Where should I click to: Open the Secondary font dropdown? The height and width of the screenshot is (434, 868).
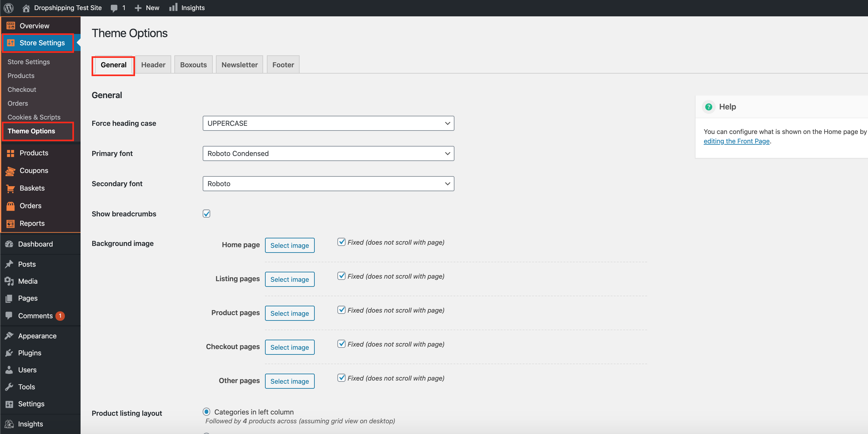point(328,184)
